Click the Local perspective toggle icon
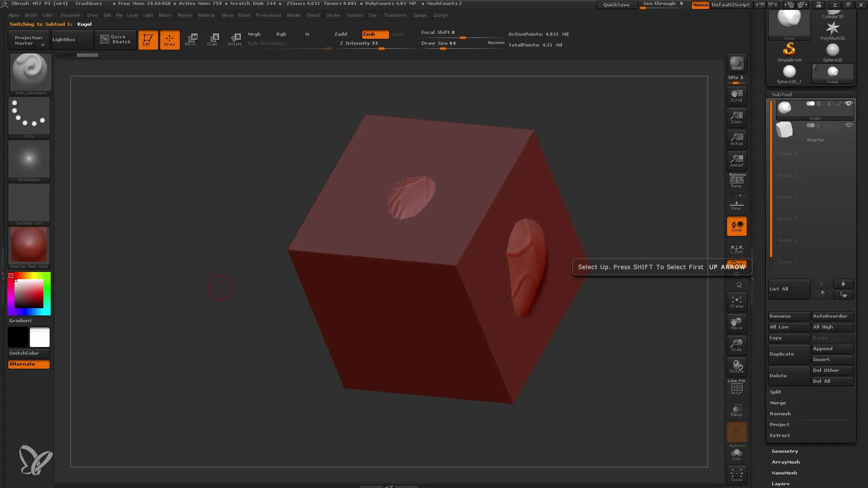This screenshot has height=488, width=868. click(x=736, y=227)
